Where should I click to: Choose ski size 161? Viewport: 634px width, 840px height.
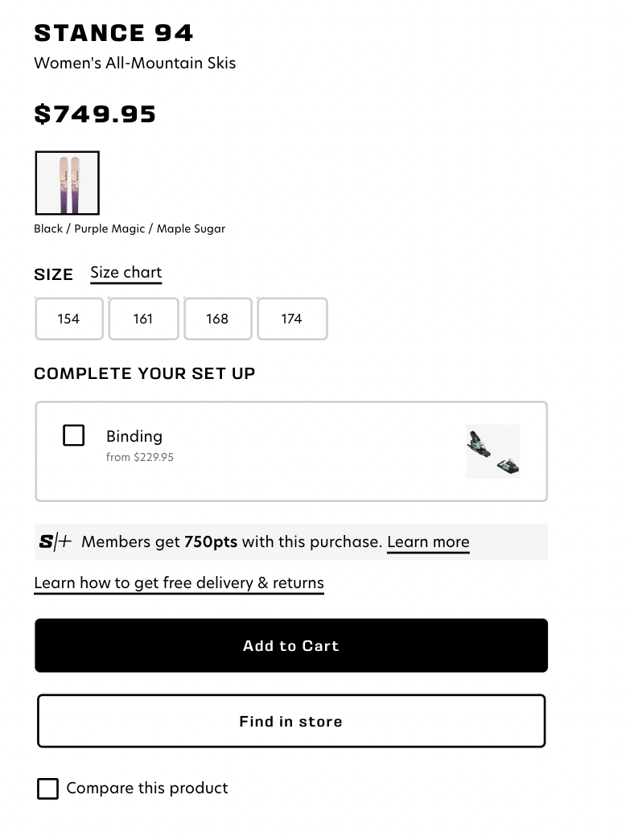click(x=143, y=319)
